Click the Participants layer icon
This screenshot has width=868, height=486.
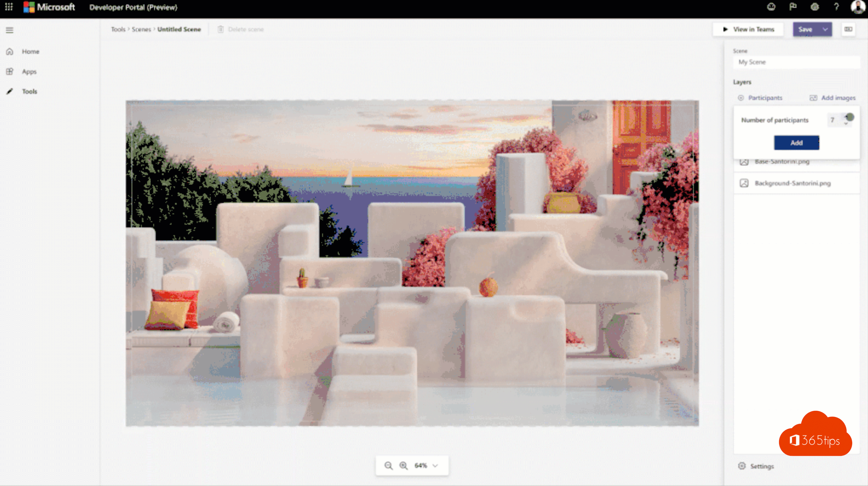coord(742,98)
